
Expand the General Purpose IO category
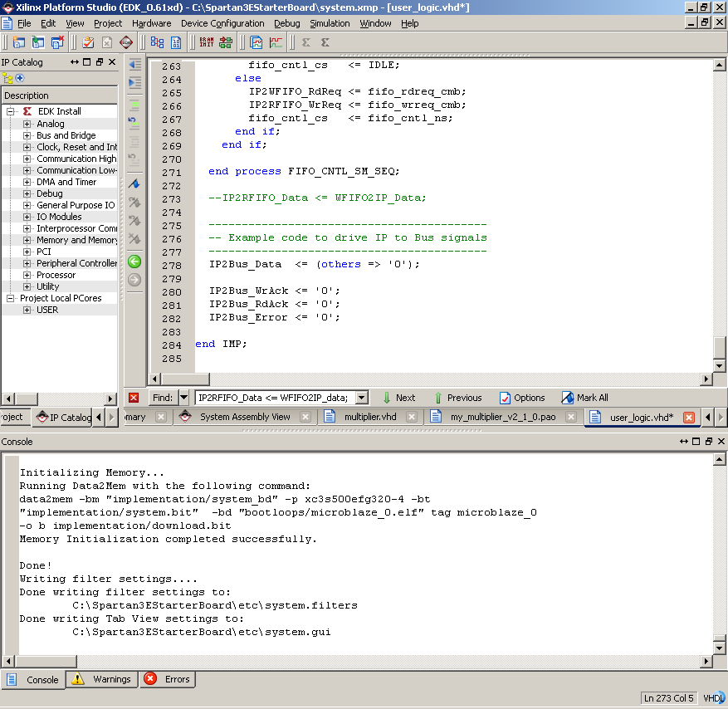[x=27, y=205]
